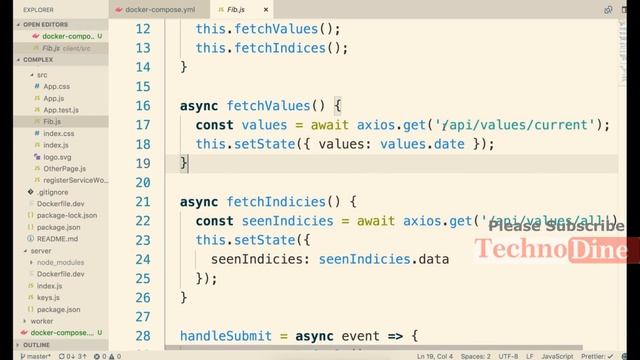Synchronize changes 0↓ 3↑ in status bar
Image resolution: width=640 pixels, height=360 pixels.
coord(72,356)
